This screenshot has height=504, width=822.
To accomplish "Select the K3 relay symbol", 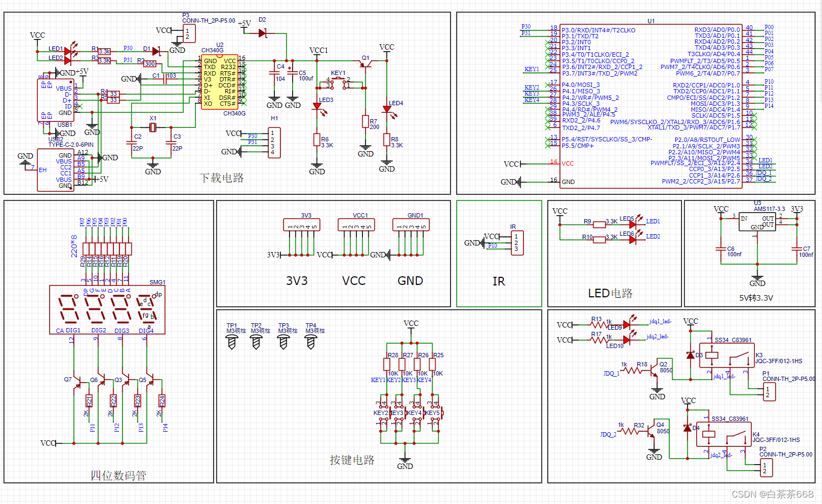I will coord(726,356).
